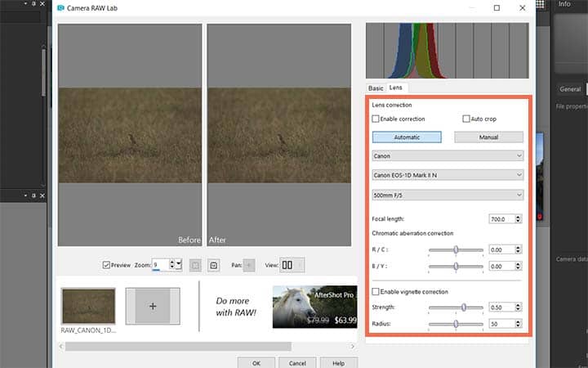Click the Radius value spinner

pos(519,324)
